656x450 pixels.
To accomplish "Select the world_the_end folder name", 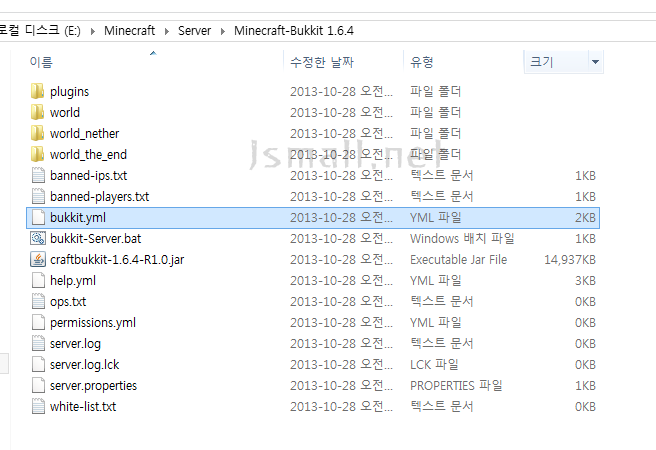I will tap(88, 154).
